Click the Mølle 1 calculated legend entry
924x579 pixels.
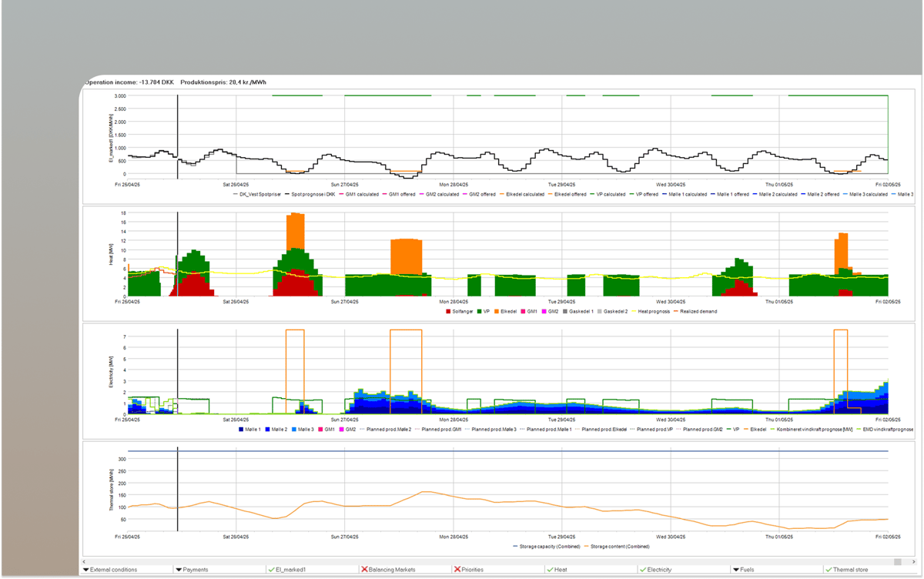point(684,194)
